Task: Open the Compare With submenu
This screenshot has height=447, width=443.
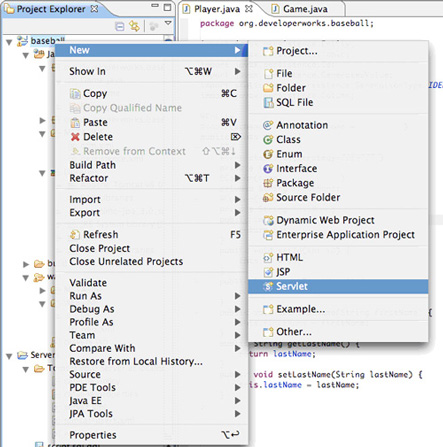Action: (151, 348)
